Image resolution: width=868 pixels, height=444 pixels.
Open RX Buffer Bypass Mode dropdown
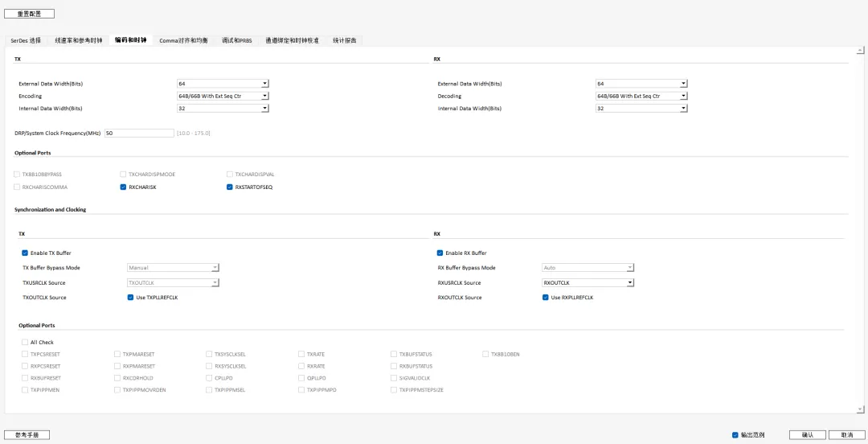[x=588, y=268]
